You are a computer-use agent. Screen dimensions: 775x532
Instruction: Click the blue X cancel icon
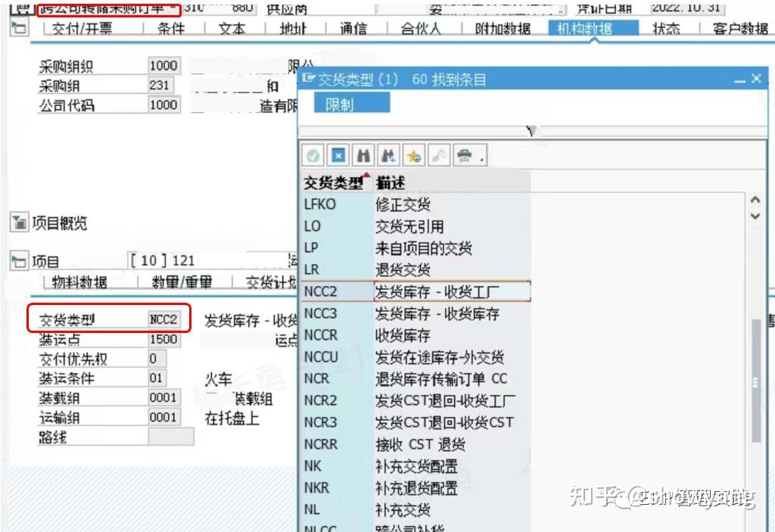click(338, 157)
